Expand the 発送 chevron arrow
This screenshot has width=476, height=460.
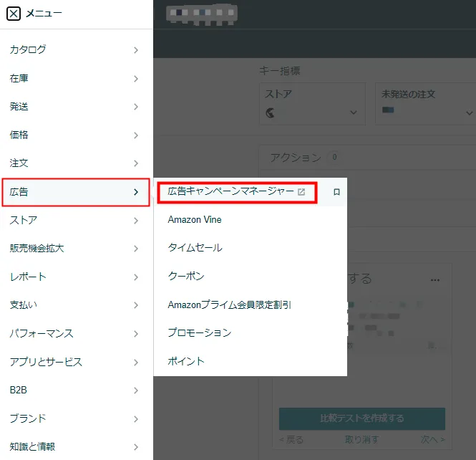136,107
